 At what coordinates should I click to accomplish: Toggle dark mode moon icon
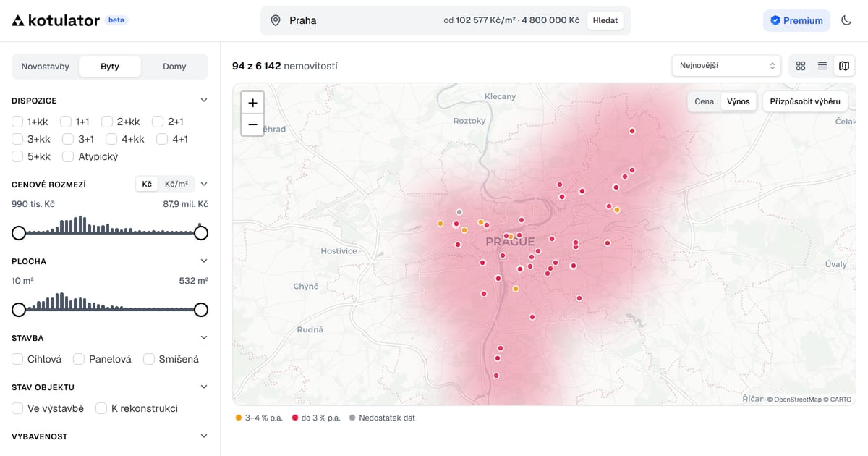coord(847,20)
